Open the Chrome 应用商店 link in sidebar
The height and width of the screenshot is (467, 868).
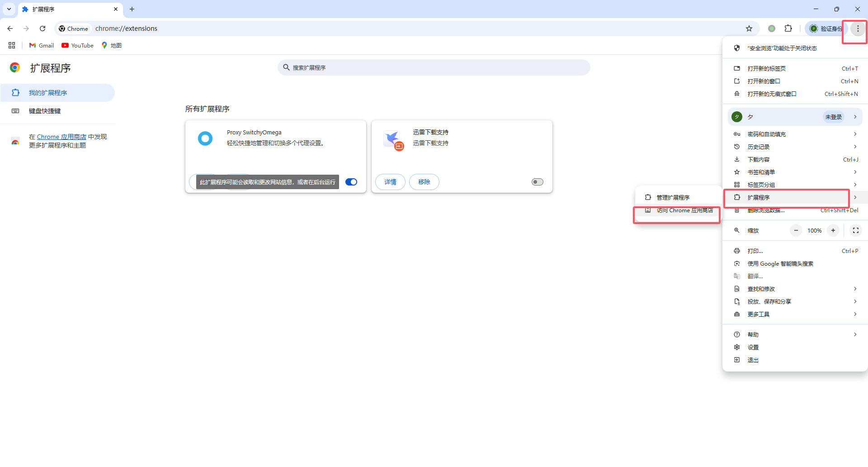point(61,137)
